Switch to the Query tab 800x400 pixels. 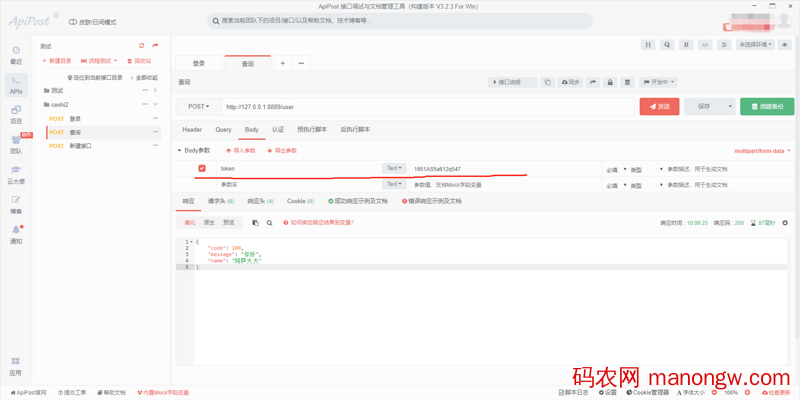pyautogui.click(x=223, y=130)
